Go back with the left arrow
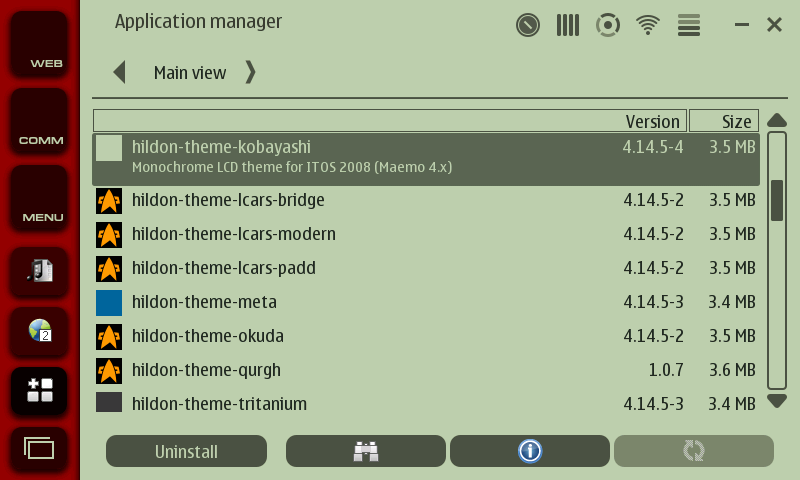 (x=120, y=72)
